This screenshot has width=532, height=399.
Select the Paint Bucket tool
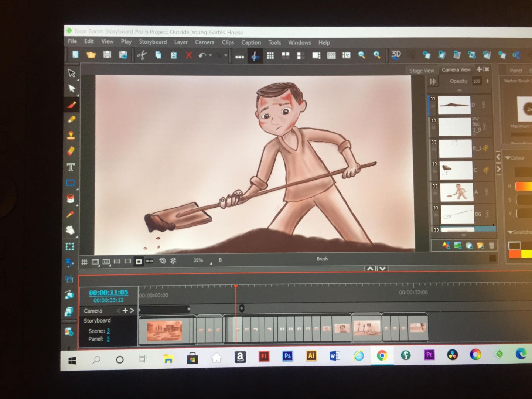point(71,198)
